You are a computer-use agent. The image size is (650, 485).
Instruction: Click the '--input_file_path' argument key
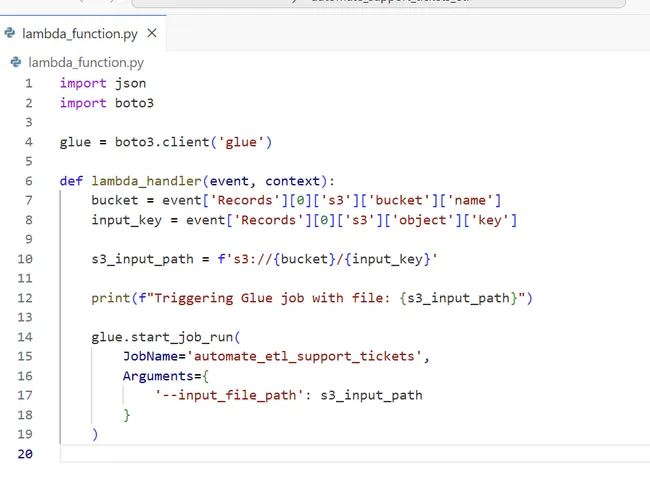[229, 395]
